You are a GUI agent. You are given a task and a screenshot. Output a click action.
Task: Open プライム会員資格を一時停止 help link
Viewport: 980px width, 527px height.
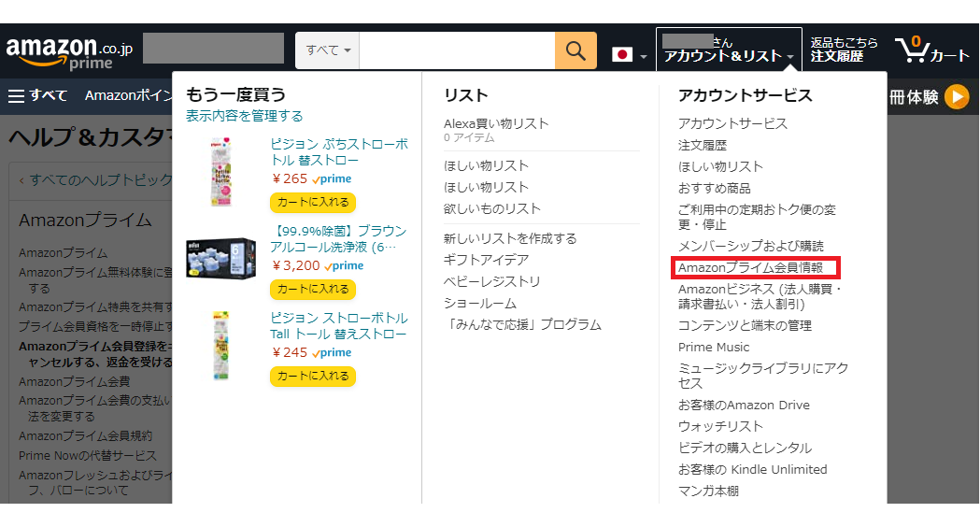point(95,327)
